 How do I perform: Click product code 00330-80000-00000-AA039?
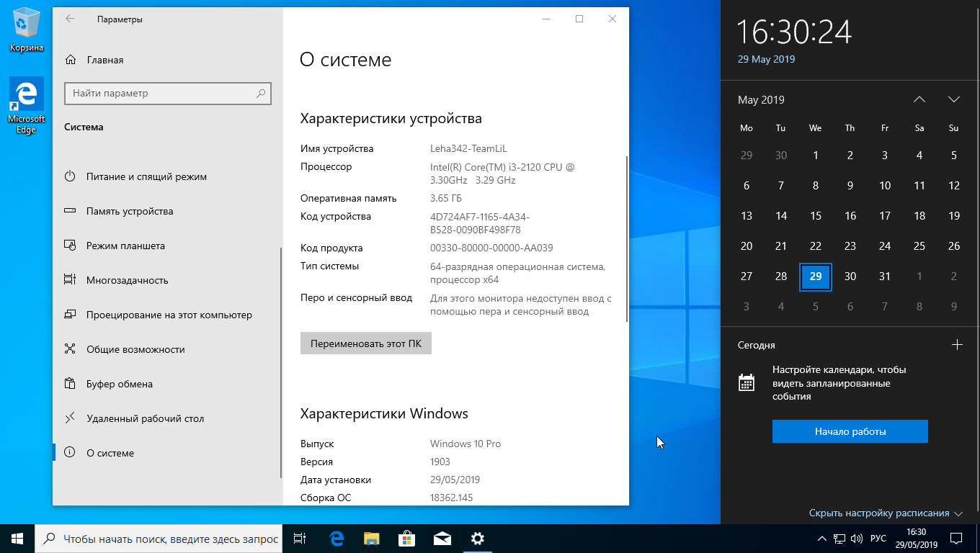coord(491,248)
